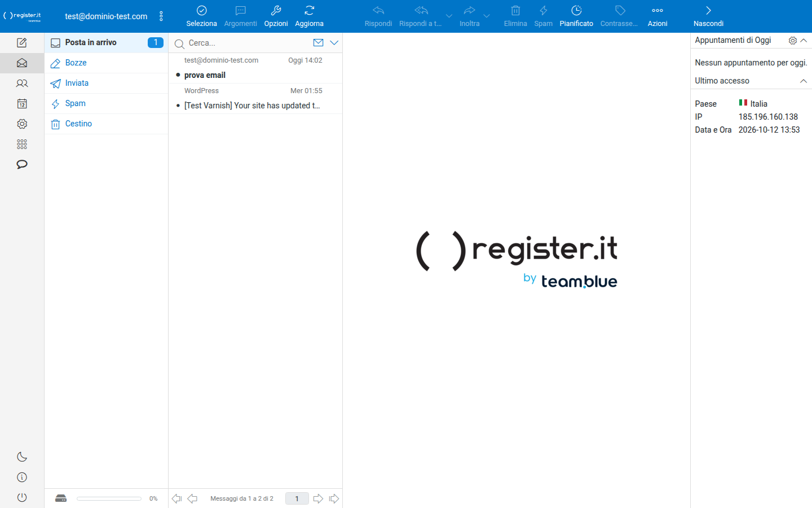Go to the first page of messages
This screenshot has width=812, height=508.
[x=176, y=498]
